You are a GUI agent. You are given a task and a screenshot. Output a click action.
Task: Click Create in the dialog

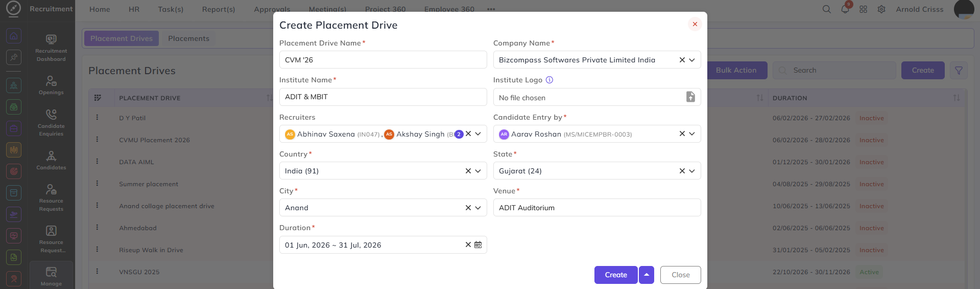(x=616, y=275)
